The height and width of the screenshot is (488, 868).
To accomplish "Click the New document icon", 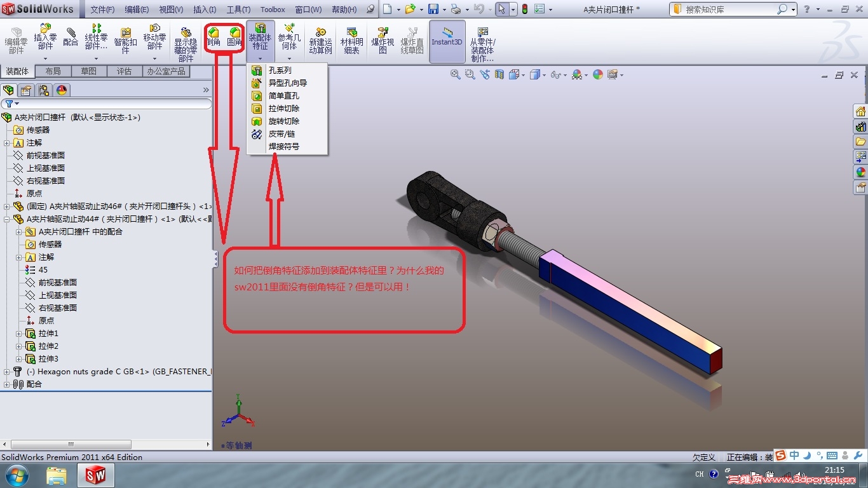I will 387,10.
